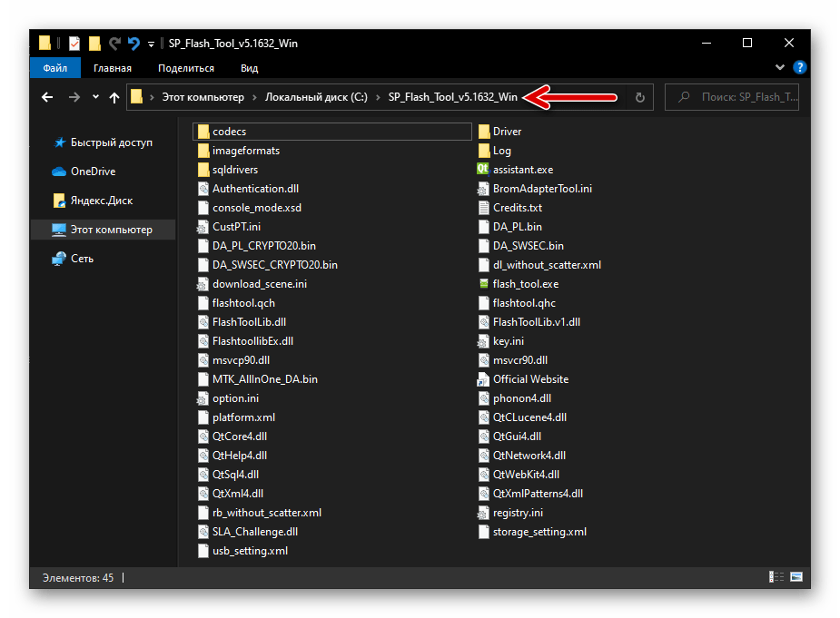Click the search box Поиск: SP_Flash_T...
The height and width of the screenshot is (618, 840).
point(732,97)
